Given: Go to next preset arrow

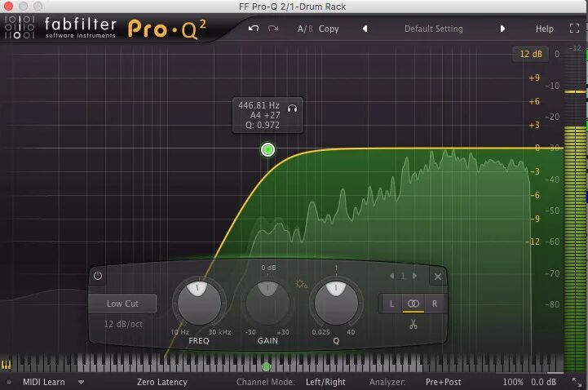Looking at the screenshot, I should tap(502, 29).
